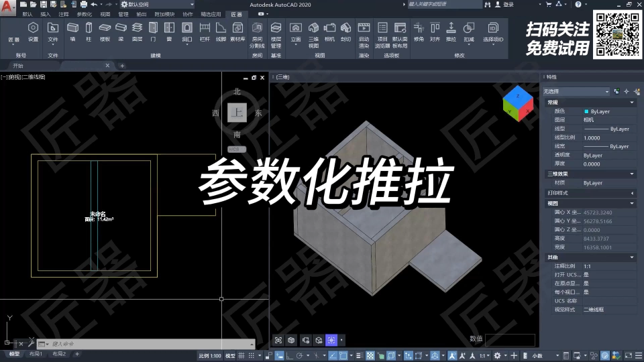
Task: Expand the 打印样式 properties section
Action: pos(632,193)
